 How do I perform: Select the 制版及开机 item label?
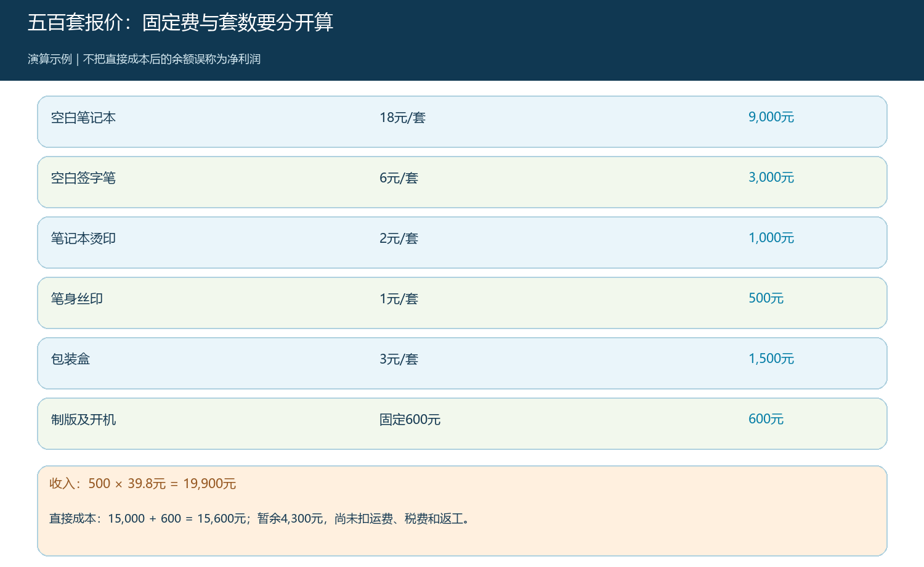tap(83, 420)
